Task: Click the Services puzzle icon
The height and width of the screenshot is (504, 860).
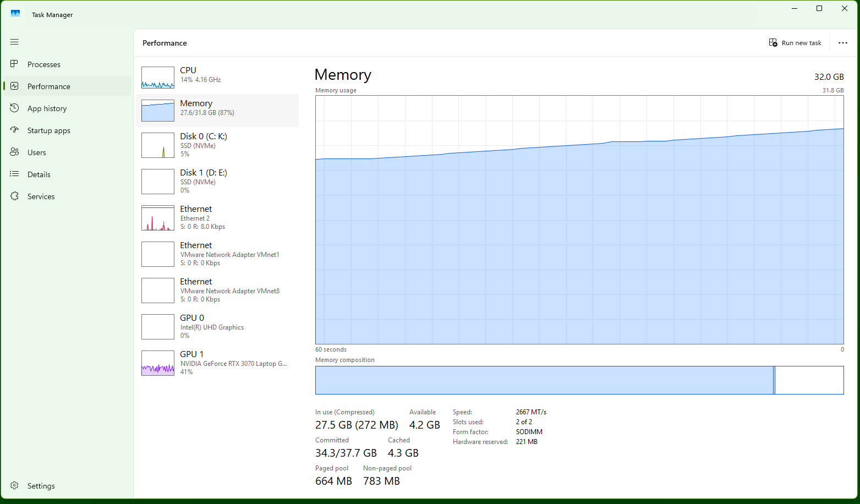Action: (x=14, y=196)
